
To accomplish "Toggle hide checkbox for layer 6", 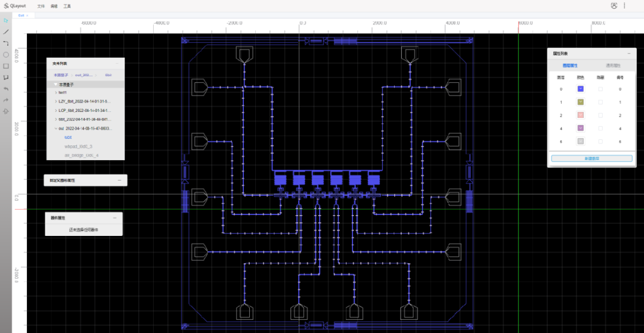I will [x=600, y=141].
